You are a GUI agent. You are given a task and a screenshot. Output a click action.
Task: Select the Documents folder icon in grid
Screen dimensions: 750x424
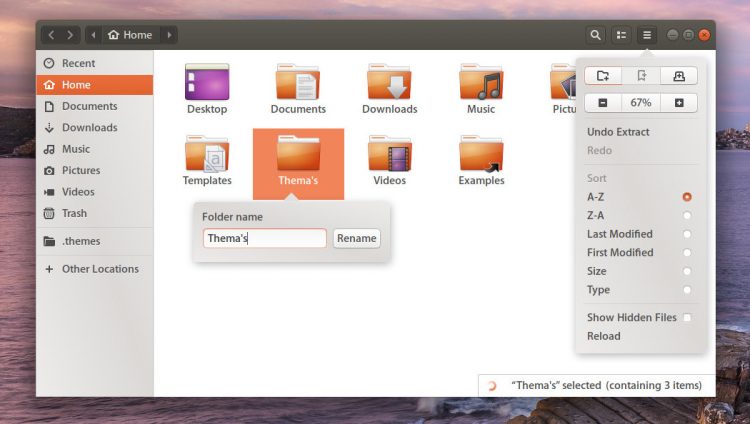coord(298,82)
